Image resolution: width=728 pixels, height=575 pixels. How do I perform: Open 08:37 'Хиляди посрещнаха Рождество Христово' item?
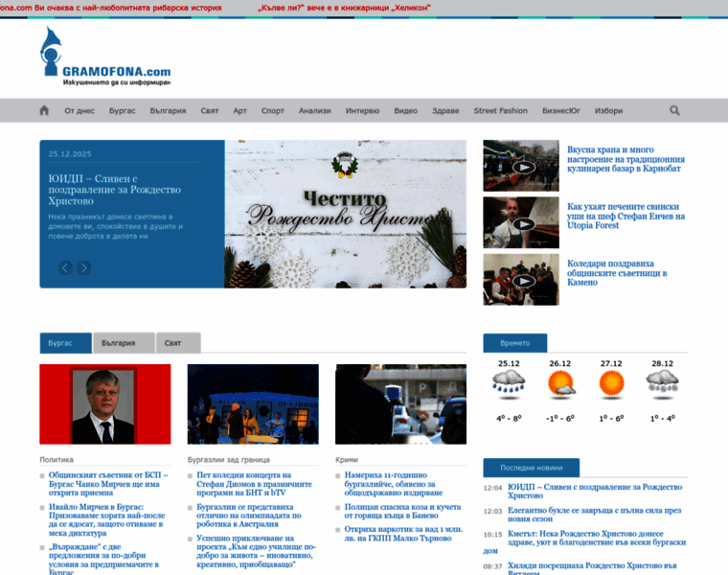point(592,567)
